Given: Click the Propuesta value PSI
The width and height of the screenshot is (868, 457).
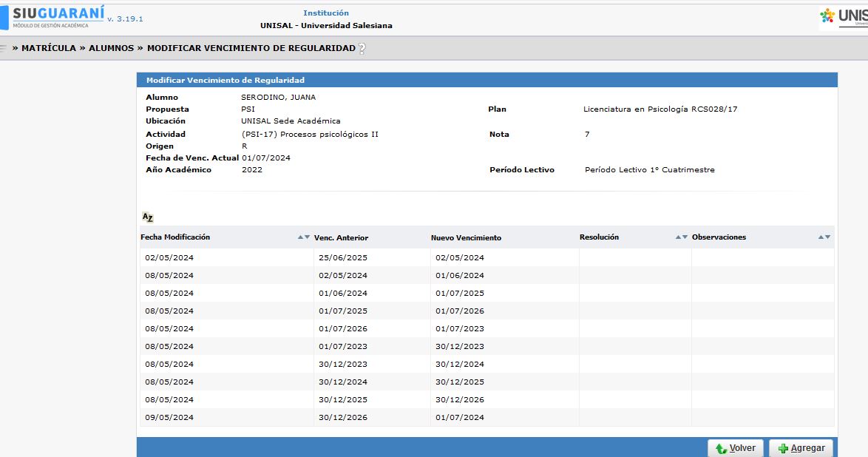Looking at the screenshot, I should [x=248, y=109].
